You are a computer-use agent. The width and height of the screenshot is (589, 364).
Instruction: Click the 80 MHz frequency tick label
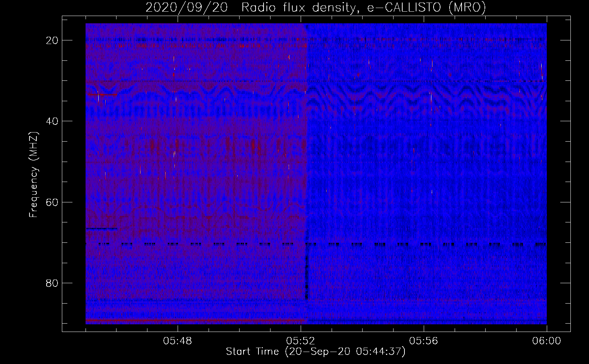point(52,283)
